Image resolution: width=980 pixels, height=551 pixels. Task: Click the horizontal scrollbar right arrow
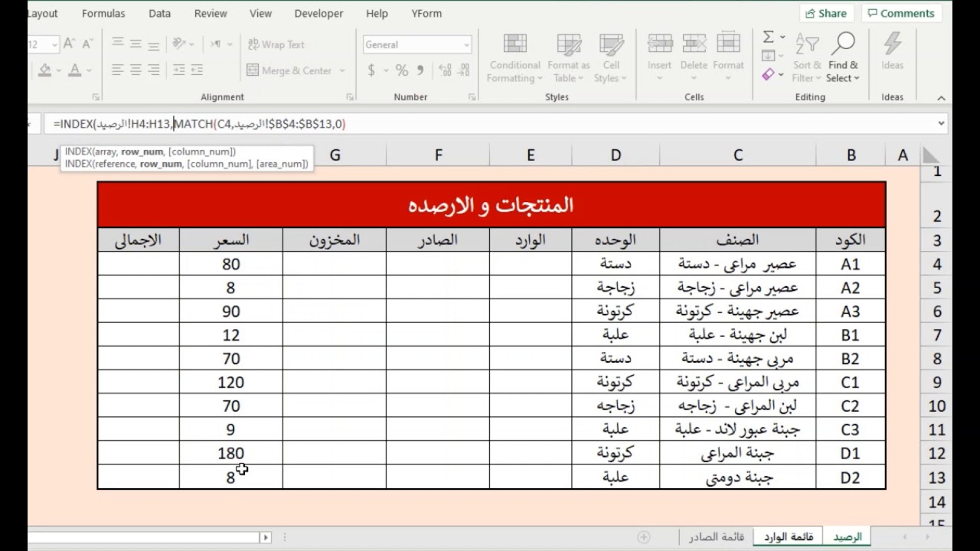tap(266, 537)
